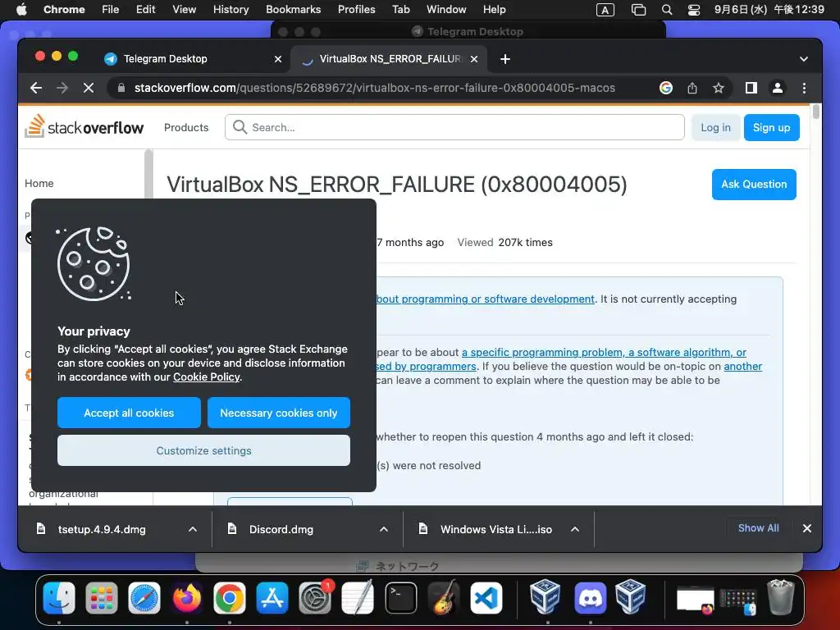Click the Chrome forward arrow button

(x=62, y=88)
